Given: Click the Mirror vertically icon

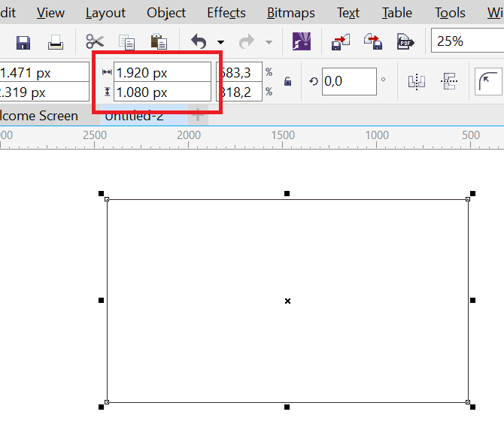Looking at the screenshot, I should [x=449, y=81].
